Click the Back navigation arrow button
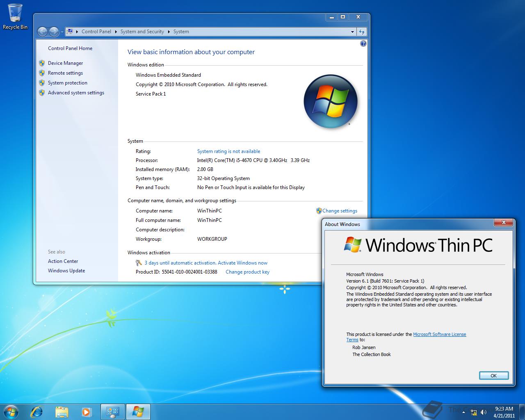525x420 pixels. [42, 32]
